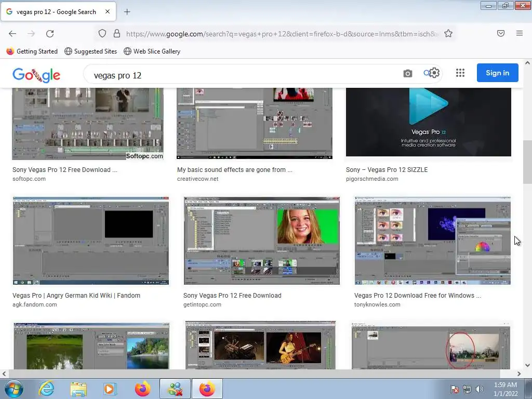The height and width of the screenshot is (399, 532).
Task: Open Web Slice Gallery bookmark
Action: [x=152, y=51]
